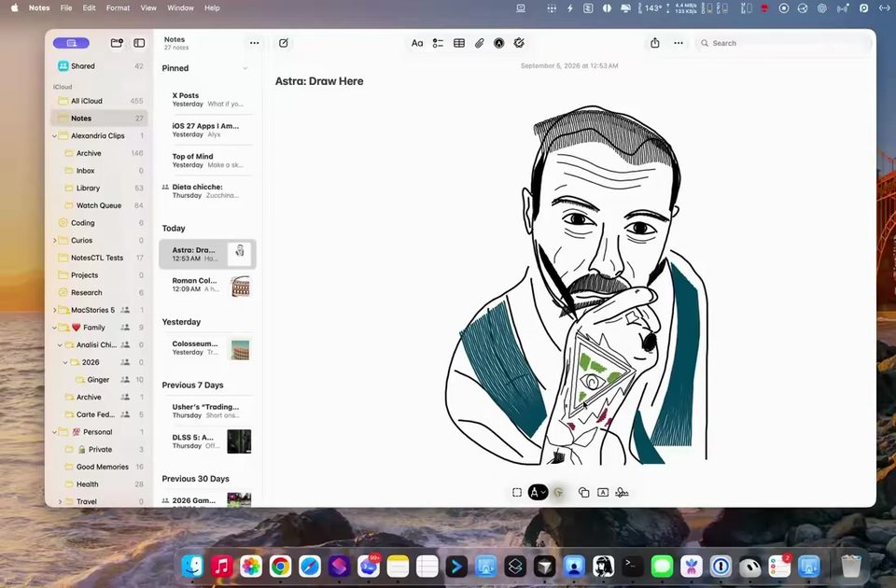Image resolution: width=896 pixels, height=588 pixels.
Task: Open the Window menu
Action: [x=180, y=8]
